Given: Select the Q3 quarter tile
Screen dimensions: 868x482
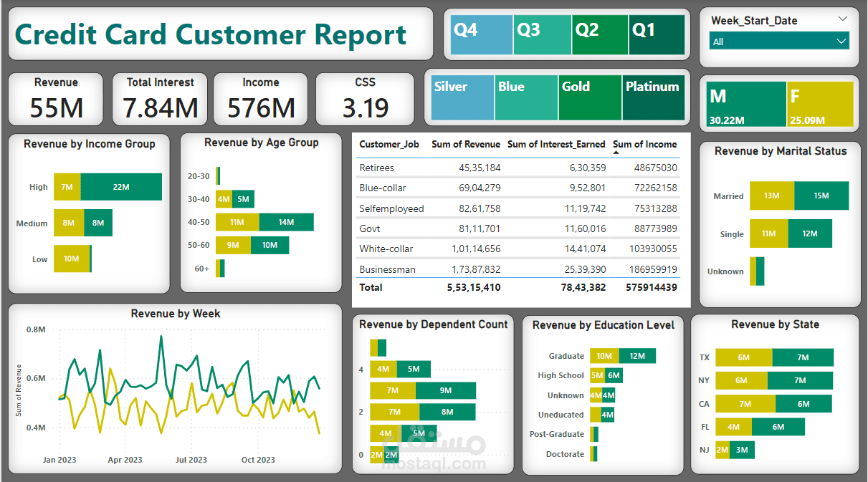Looking at the screenshot, I should click(x=541, y=34).
